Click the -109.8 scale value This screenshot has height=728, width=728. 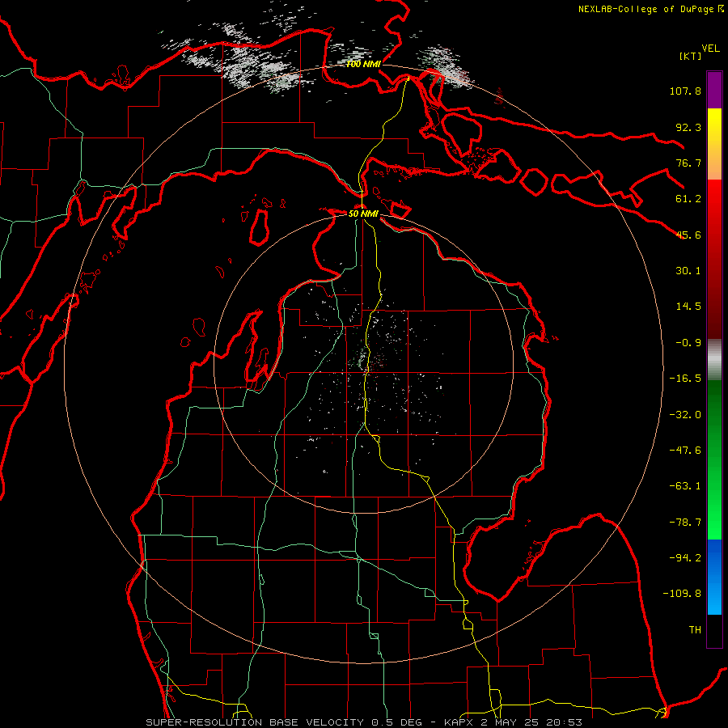tap(682, 594)
